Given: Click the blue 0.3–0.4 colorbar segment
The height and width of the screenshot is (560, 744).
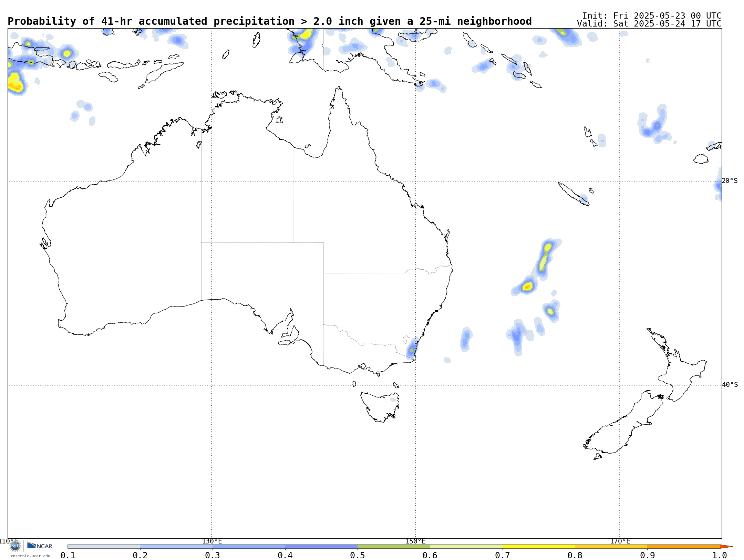Looking at the screenshot, I should [x=249, y=547].
